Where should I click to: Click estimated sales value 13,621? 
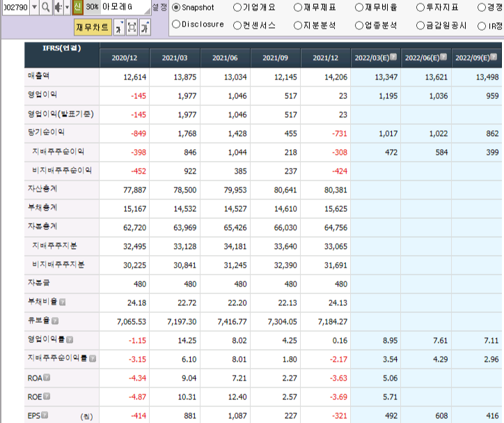coord(436,77)
